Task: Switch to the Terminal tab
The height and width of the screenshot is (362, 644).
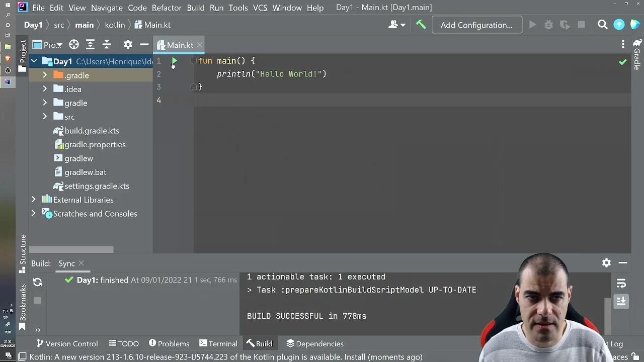Action: (218, 343)
